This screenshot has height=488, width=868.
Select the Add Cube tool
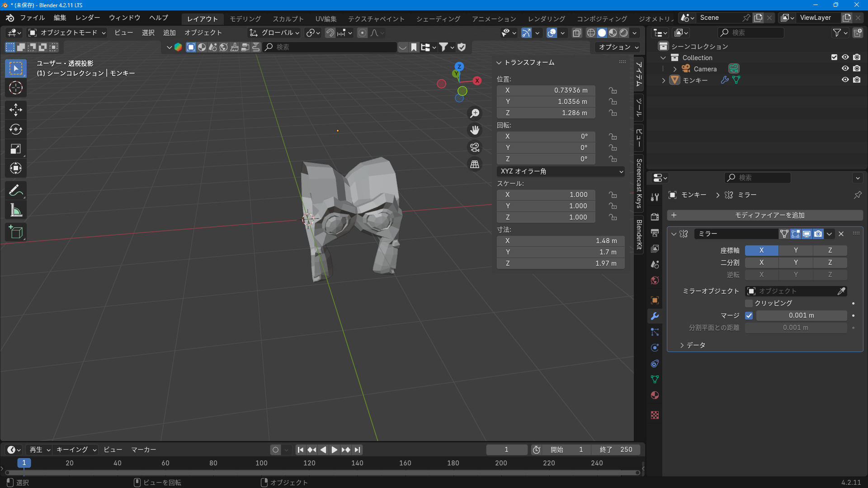point(16,232)
